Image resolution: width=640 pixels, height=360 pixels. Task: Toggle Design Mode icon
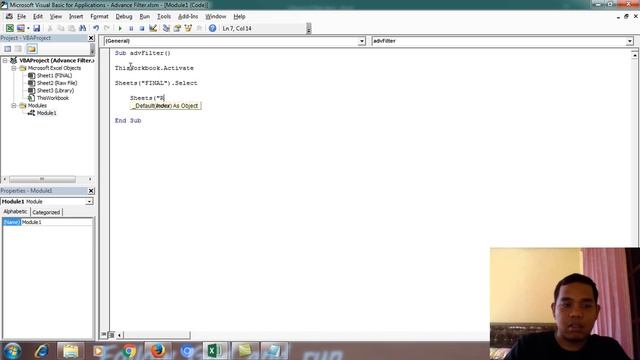click(x=153, y=28)
